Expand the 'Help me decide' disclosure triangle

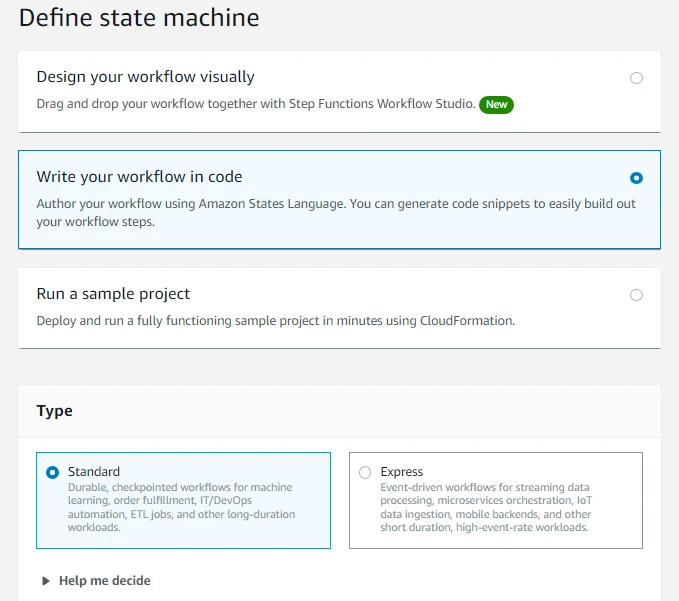[46, 581]
